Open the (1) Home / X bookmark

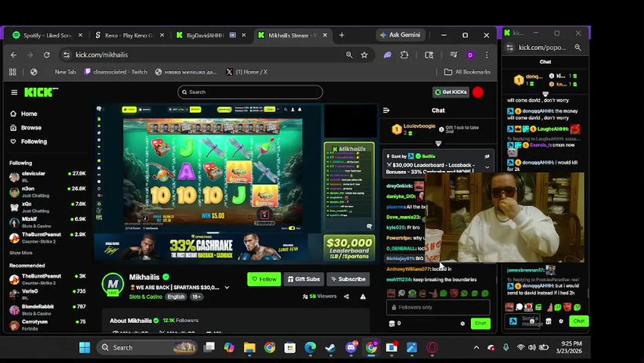[246, 72]
